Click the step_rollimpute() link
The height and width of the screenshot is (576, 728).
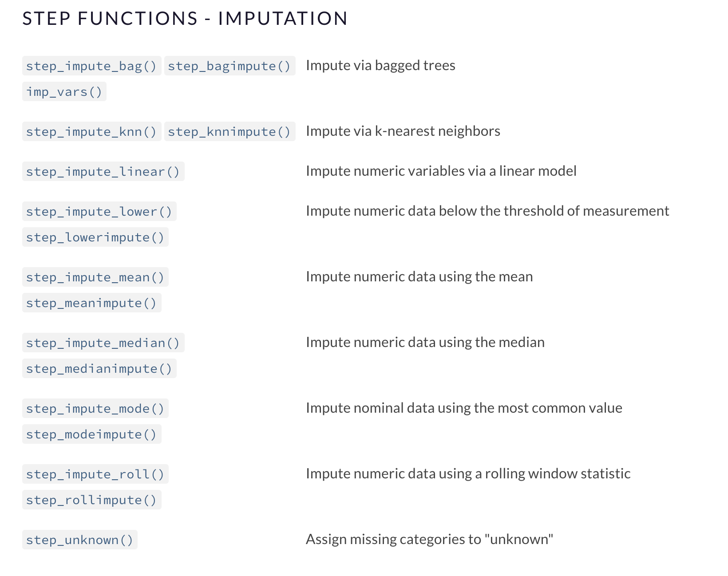pyautogui.click(x=91, y=500)
